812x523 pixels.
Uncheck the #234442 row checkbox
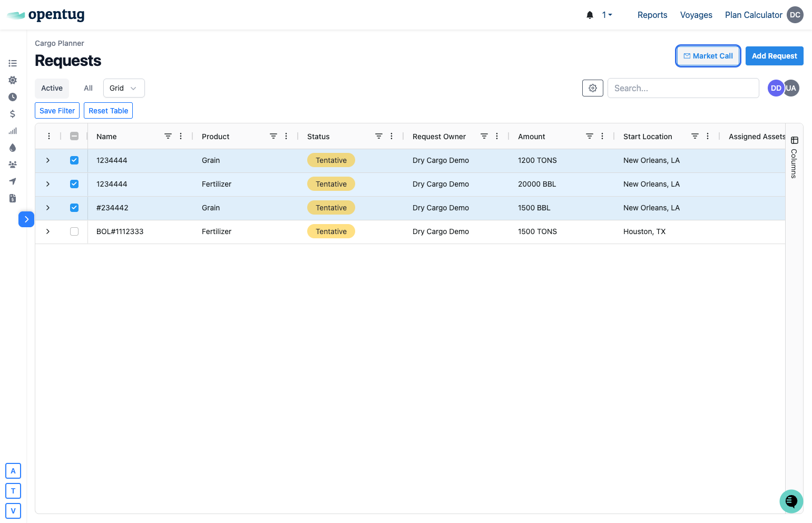tap(74, 208)
